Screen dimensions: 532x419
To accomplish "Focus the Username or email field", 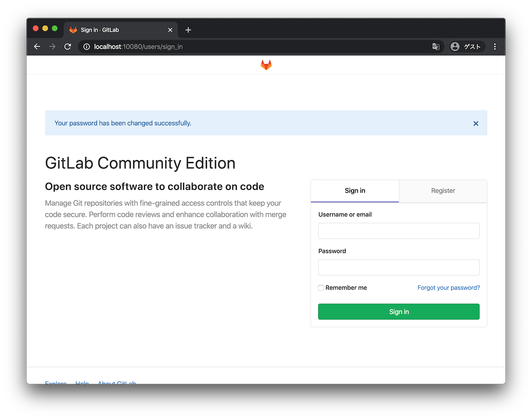I will click(x=399, y=231).
